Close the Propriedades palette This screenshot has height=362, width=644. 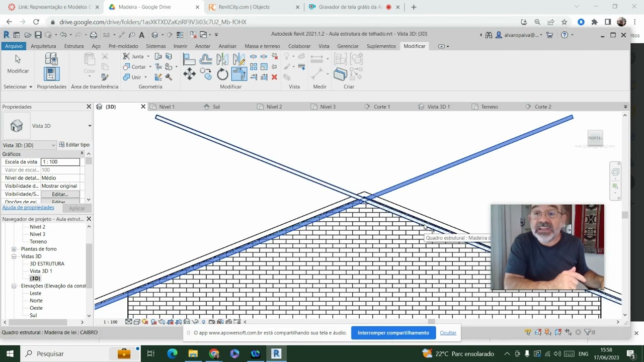[89, 107]
